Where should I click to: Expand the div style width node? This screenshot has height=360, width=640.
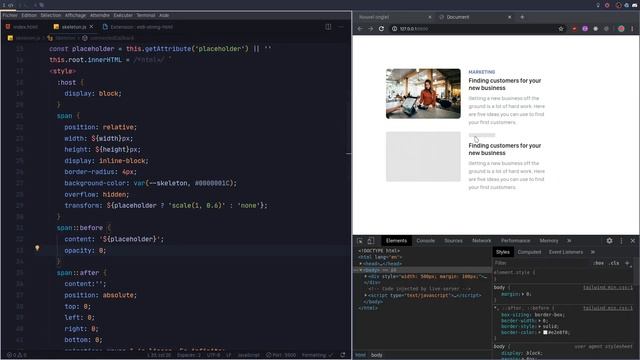(x=366, y=276)
